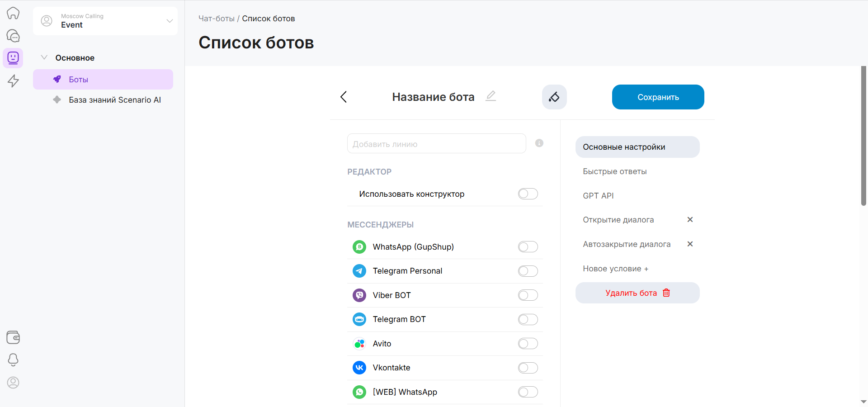Viewport: 868px width, 407px height.
Task: Click the info icon beside line field
Action: 539,143
